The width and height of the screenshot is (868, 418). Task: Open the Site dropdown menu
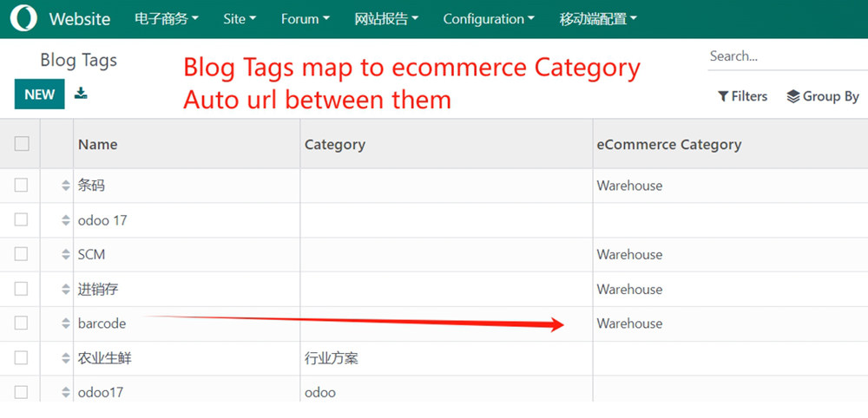(240, 19)
